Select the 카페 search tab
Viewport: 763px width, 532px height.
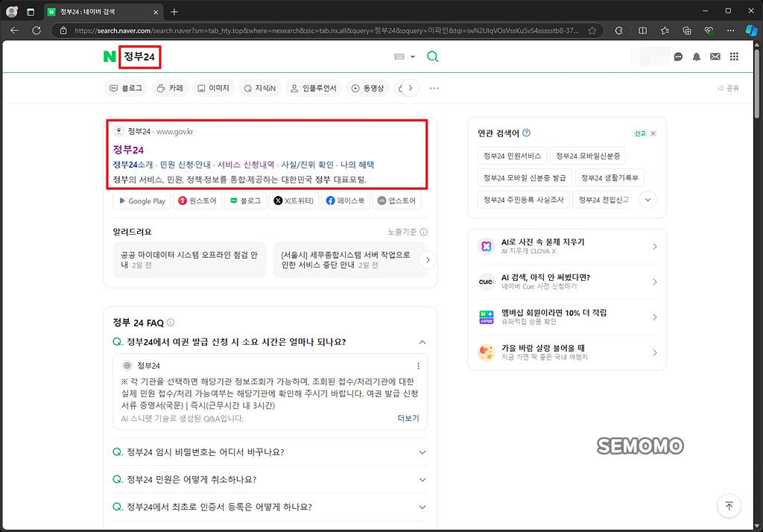pyautogui.click(x=170, y=88)
